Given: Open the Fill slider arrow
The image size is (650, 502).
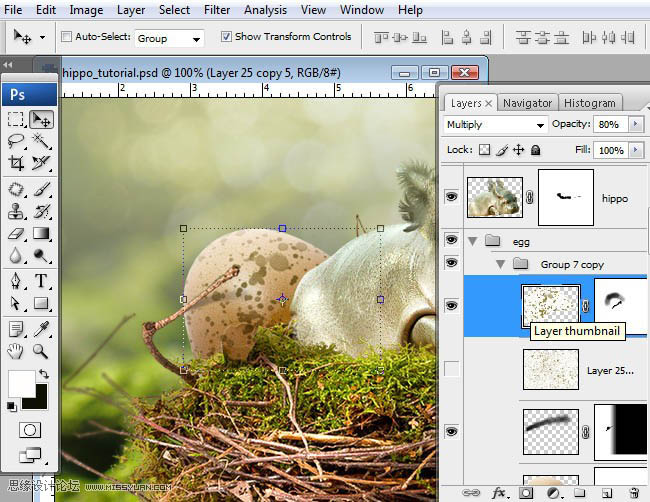Looking at the screenshot, I should [x=636, y=150].
